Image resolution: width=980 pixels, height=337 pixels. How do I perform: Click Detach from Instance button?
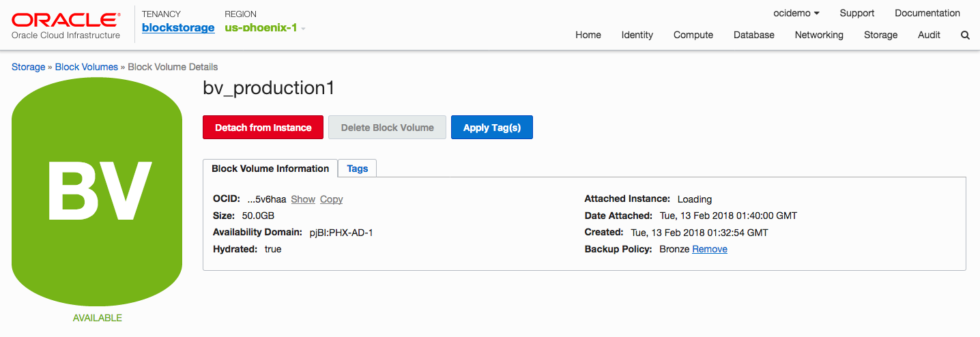pos(263,128)
